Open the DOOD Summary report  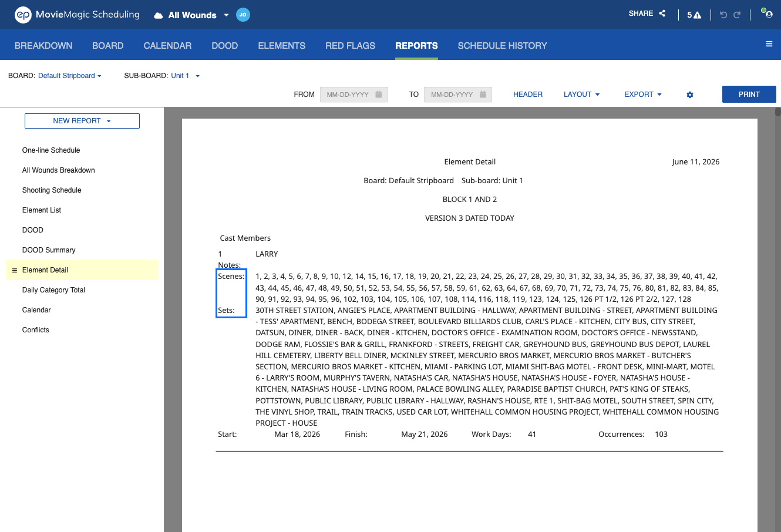pyautogui.click(x=49, y=250)
